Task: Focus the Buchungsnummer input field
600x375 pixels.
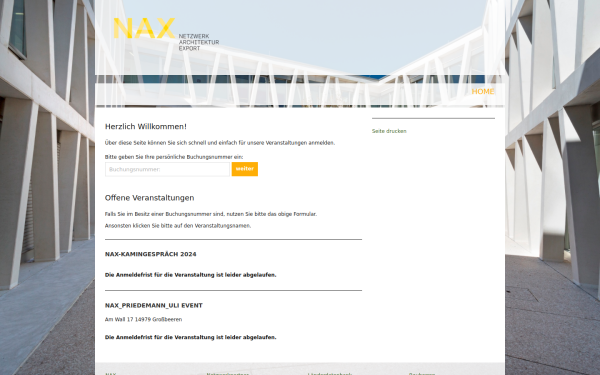Action: pyautogui.click(x=167, y=169)
